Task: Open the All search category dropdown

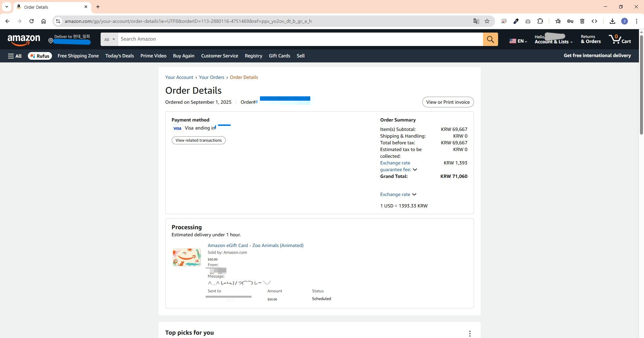Action: click(x=109, y=39)
